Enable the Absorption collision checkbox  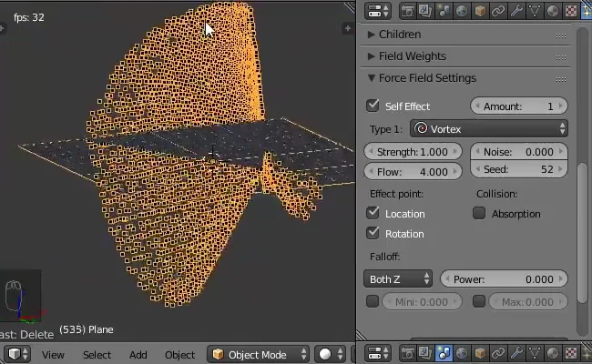point(479,213)
